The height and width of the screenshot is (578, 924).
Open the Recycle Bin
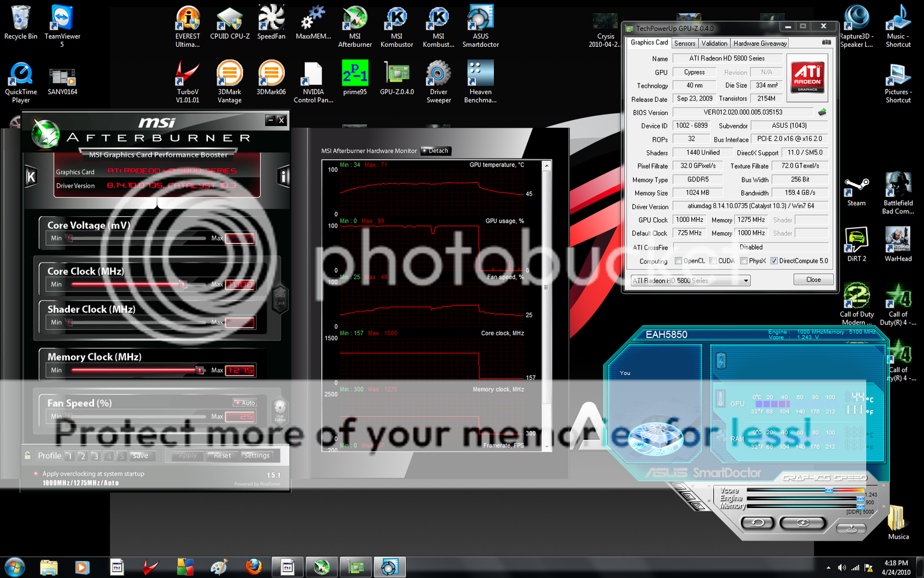click(21, 23)
